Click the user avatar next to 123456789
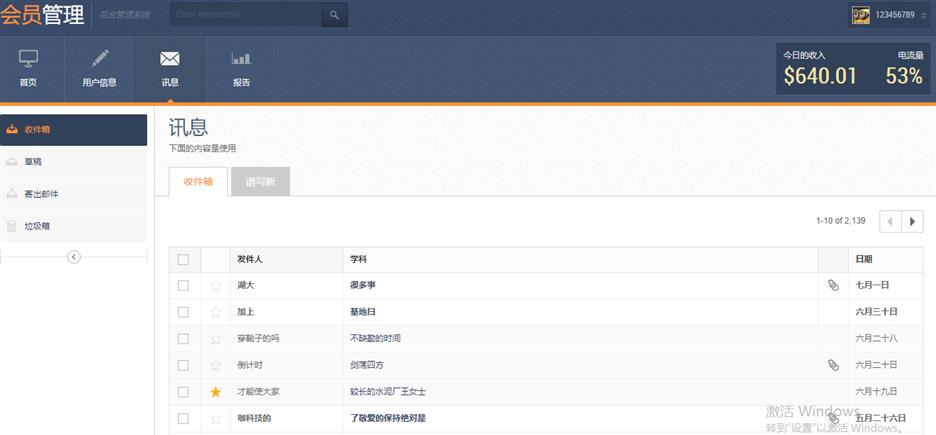This screenshot has width=936, height=435. coord(860,15)
